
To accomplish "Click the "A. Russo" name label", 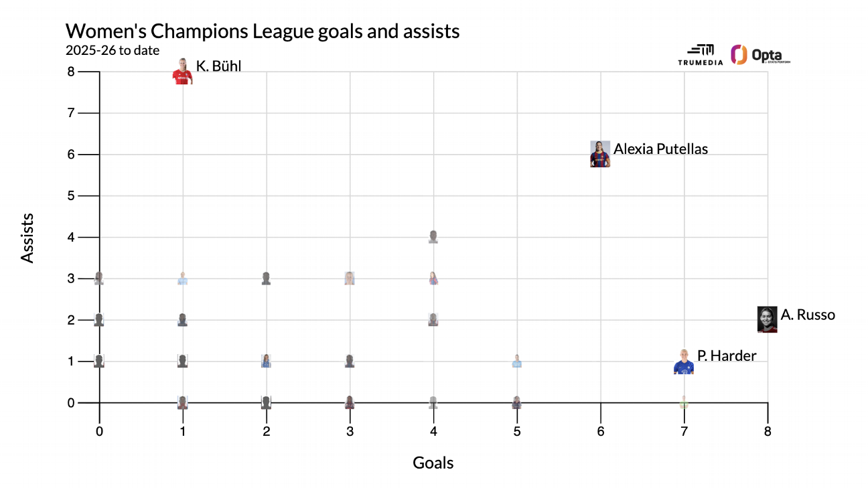I will (x=808, y=315).
